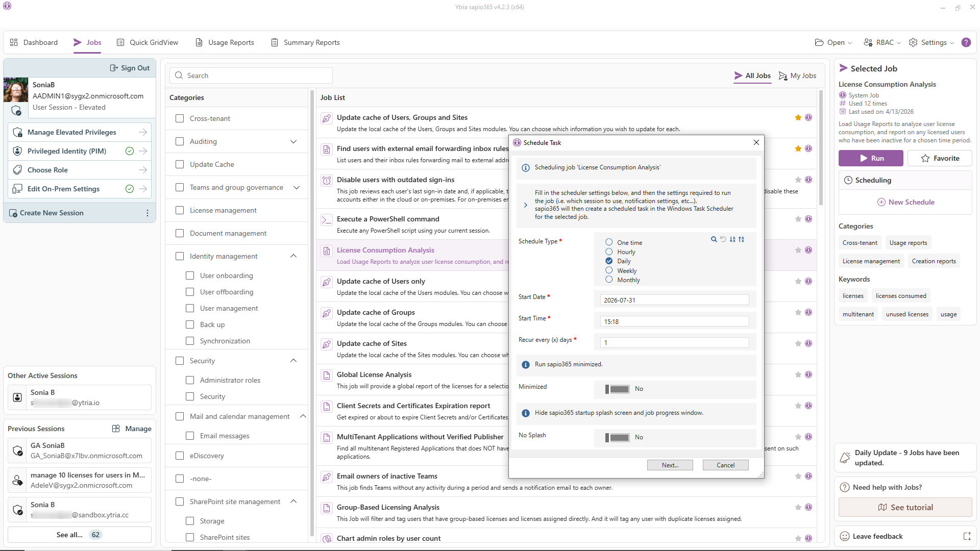Image resolution: width=980 pixels, height=551 pixels.
Task: Click Sign Out
Action: coord(130,68)
